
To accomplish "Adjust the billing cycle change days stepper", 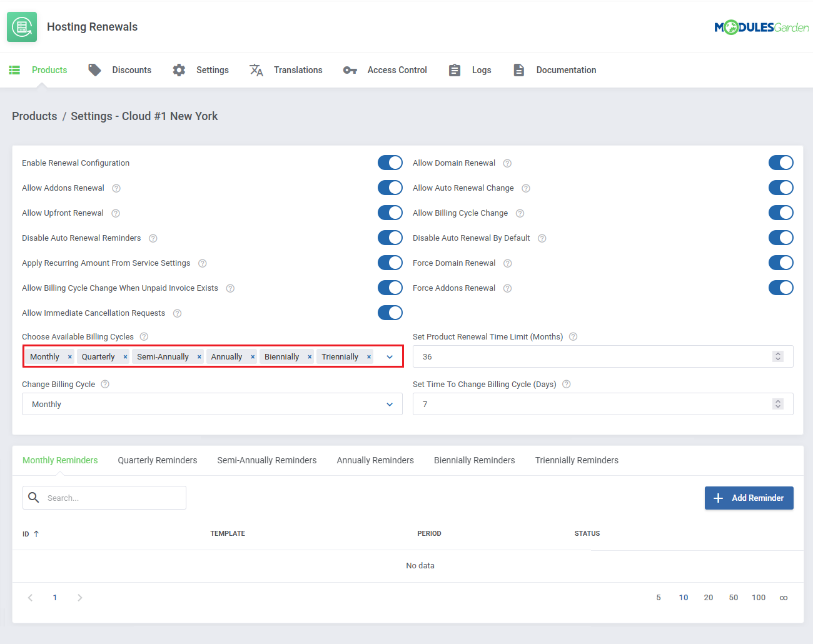I will tap(778, 404).
